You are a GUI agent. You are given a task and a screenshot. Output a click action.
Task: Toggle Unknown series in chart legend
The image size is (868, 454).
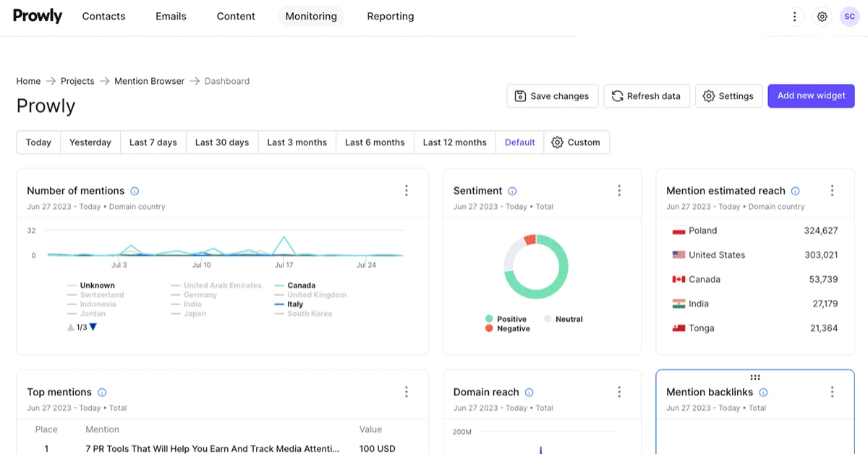click(x=91, y=286)
